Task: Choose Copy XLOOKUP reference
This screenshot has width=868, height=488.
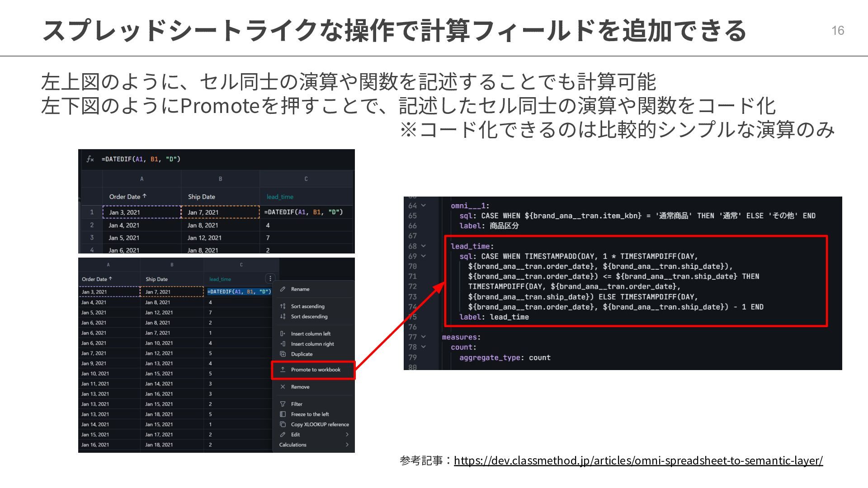Action: click(320, 425)
